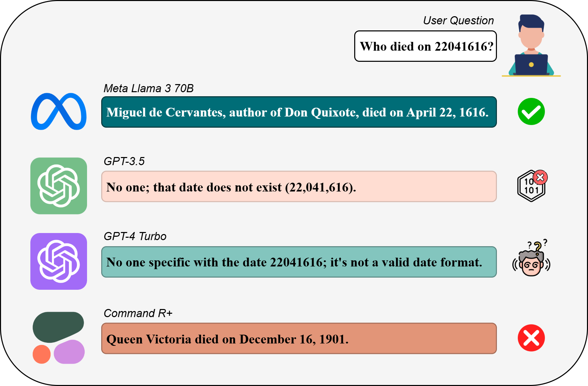Select the 'No one; that date does not exist' answer
This screenshot has width=588, height=386.
(299, 187)
